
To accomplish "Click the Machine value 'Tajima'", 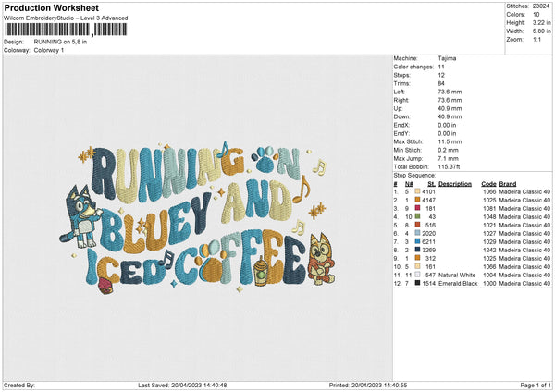I will click(447, 58).
